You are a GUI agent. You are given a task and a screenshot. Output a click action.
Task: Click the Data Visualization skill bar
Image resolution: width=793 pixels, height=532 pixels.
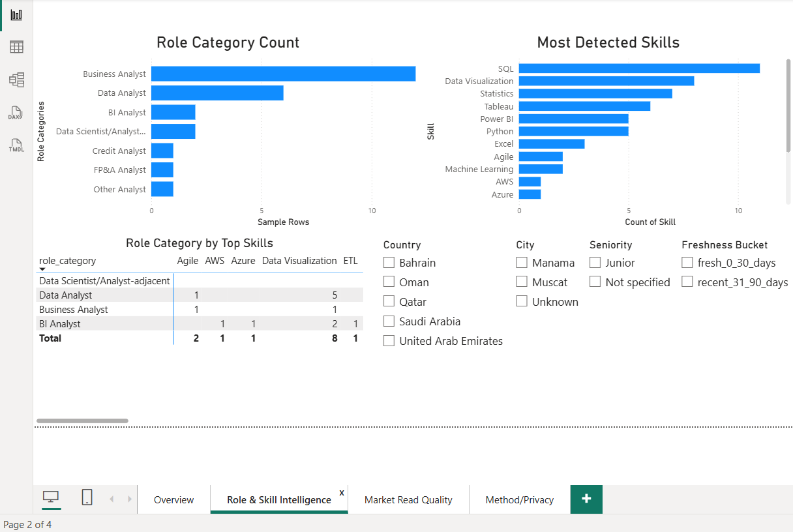click(x=606, y=81)
